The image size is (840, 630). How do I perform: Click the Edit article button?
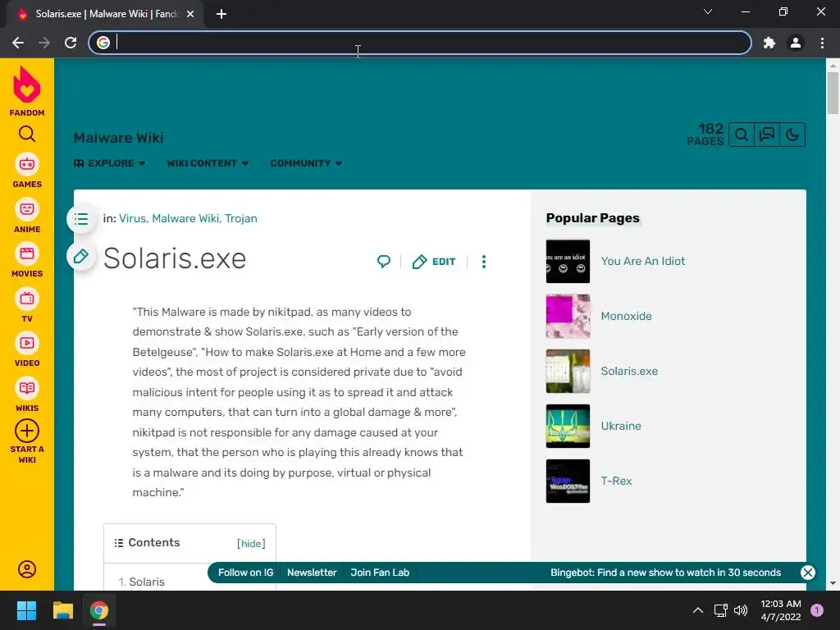click(434, 262)
